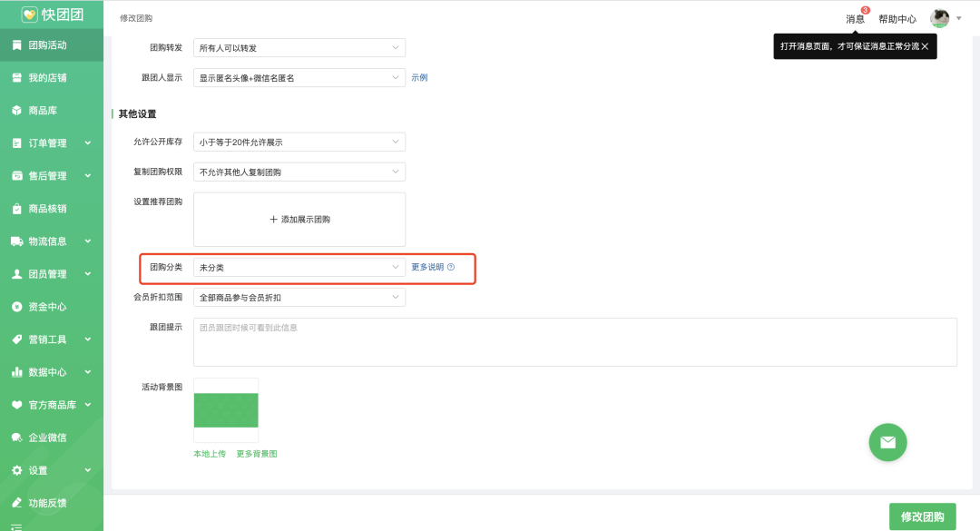Click the 商品库 cube icon

[x=17, y=111]
